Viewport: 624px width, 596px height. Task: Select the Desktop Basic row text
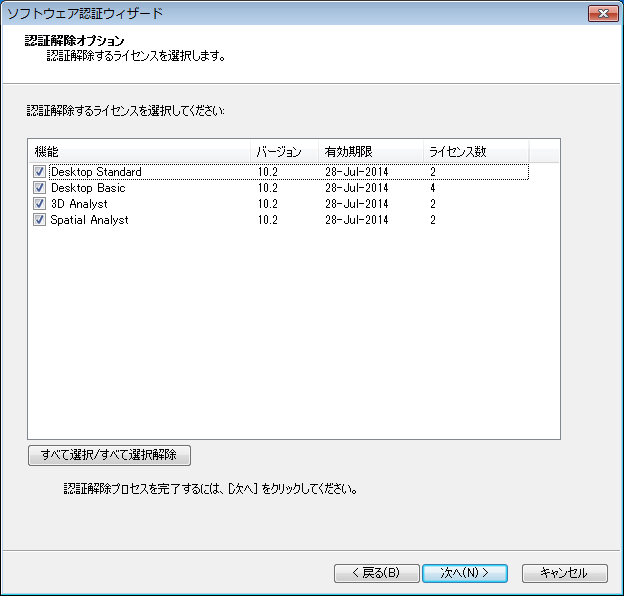tap(88, 188)
